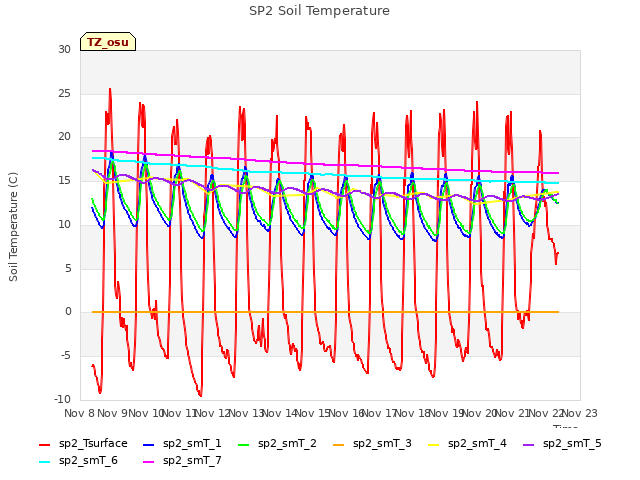Click the Nov 23 x-axis tick label
The image size is (640, 480).
point(580,413)
